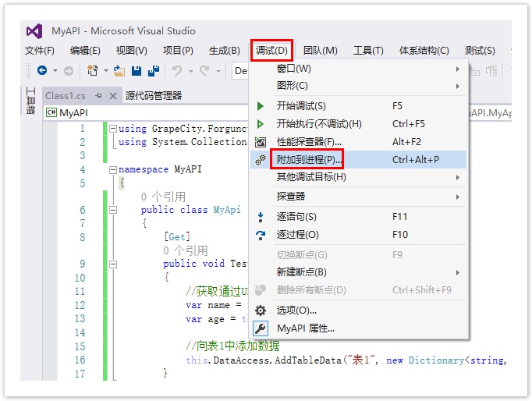Open the 项目(P) menu
This screenshot has height=401, width=532.
click(x=178, y=51)
